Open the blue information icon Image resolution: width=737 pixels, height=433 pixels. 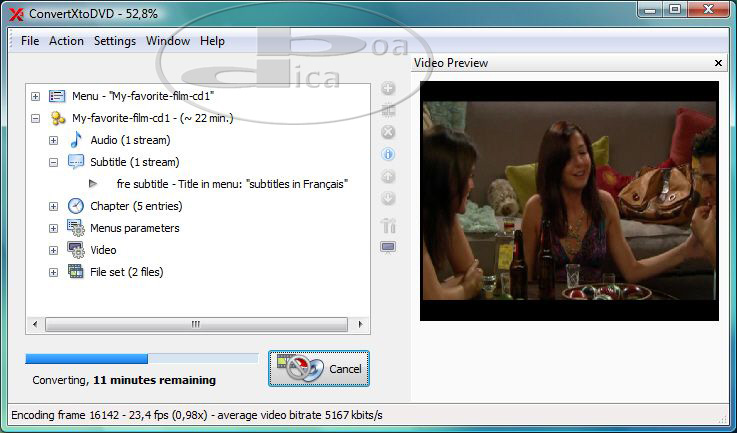coord(388,154)
